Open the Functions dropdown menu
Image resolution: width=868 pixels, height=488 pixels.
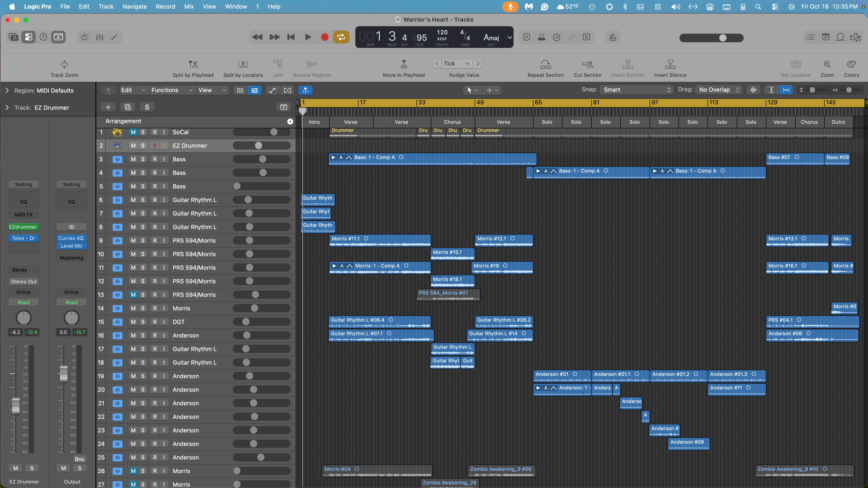coord(171,90)
